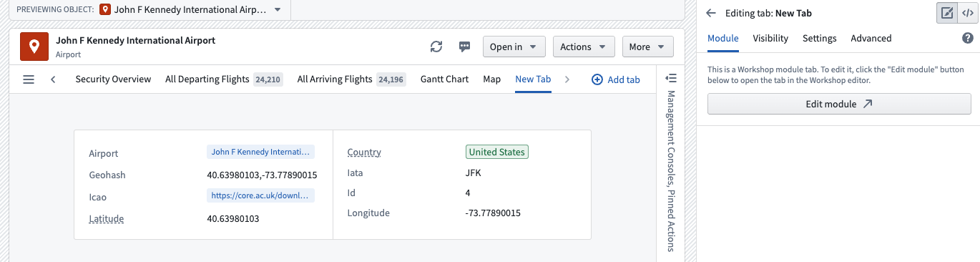Click the Id property label

pos(351,193)
